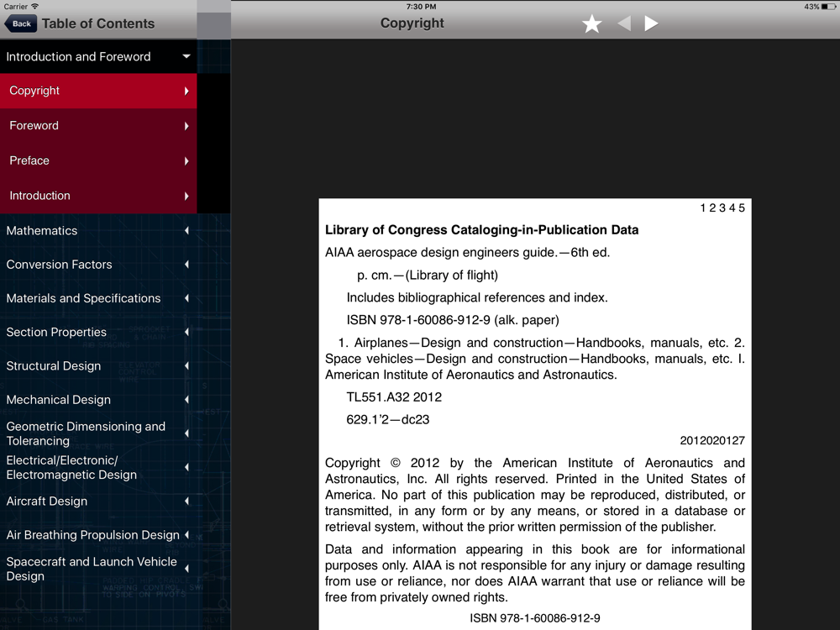Open the Copyright entry
Screen dimensions: 840x630
(98, 91)
